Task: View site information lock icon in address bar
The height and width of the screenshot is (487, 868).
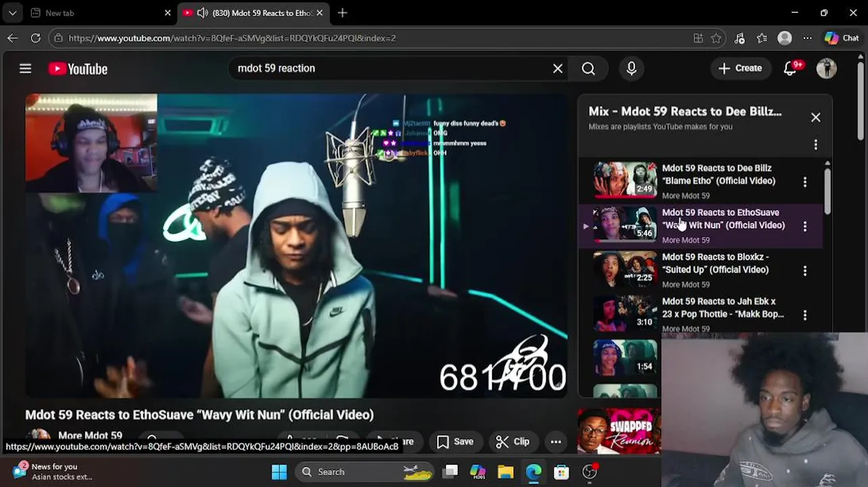Action: [x=59, y=38]
